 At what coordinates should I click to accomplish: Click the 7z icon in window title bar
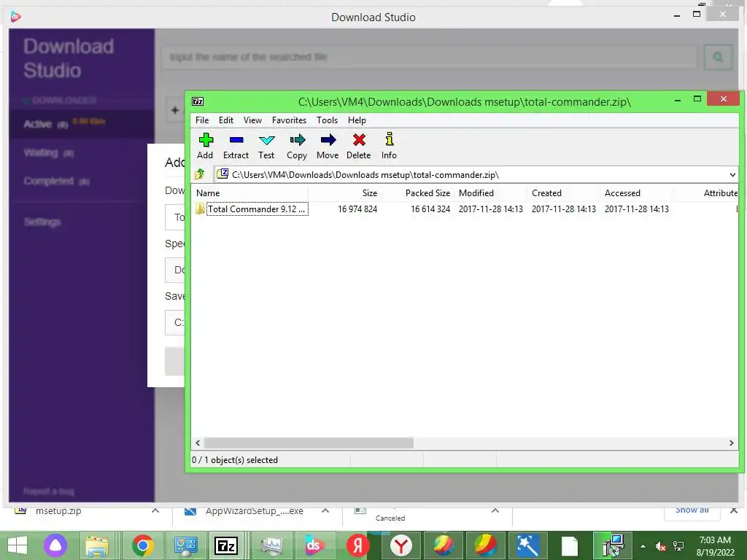pos(198,101)
